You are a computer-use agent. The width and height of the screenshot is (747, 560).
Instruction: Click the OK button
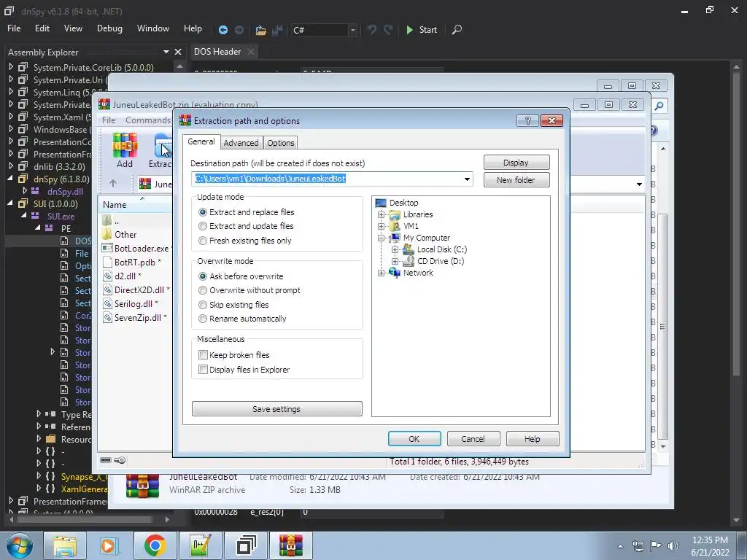[x=414, y=438]
